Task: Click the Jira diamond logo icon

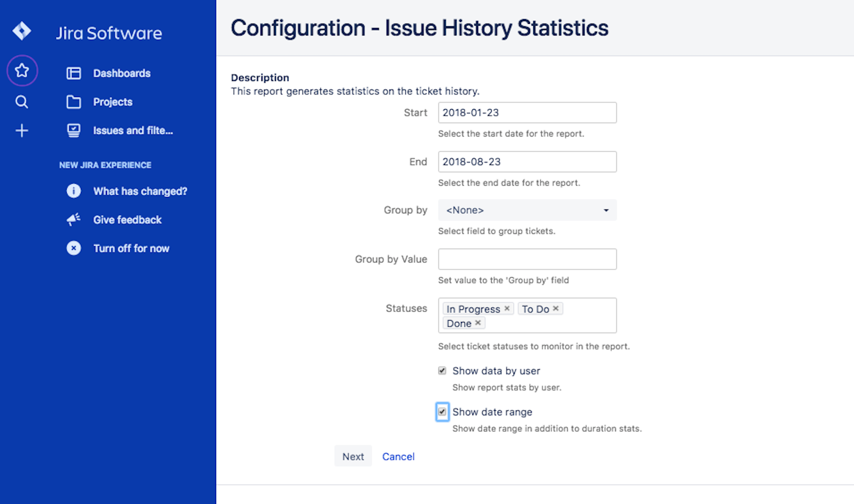Action: click(x=21, y=31)
